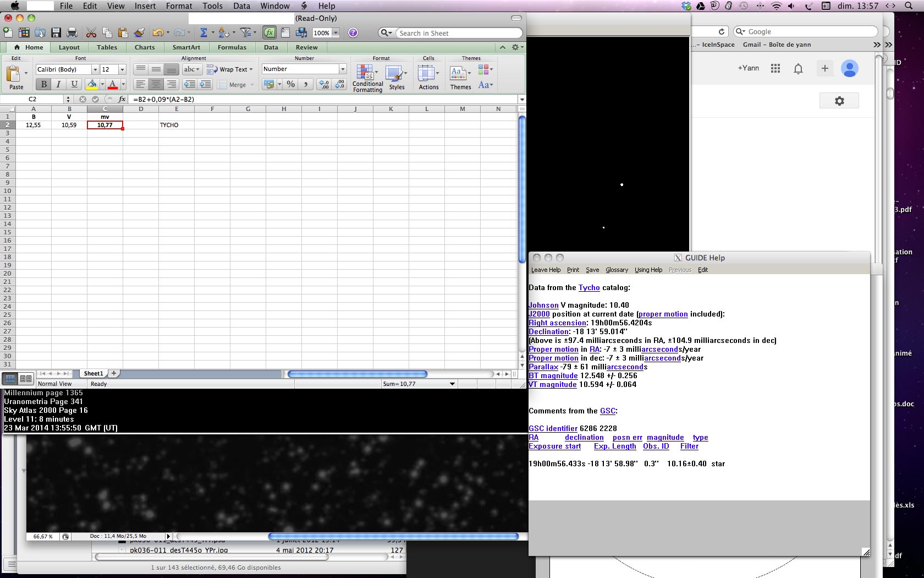Cut selection with scissors icon
The height and width of the screenshot is (578, 924).
(91, 32)
